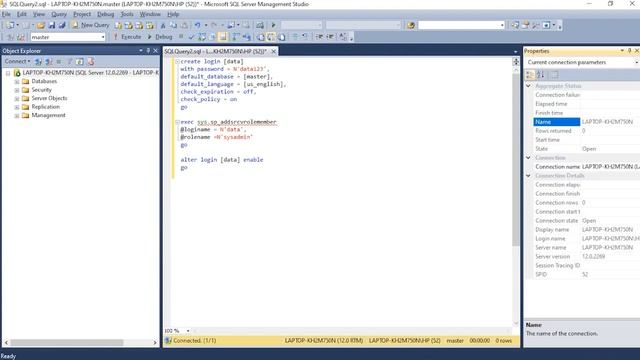Expand the Replication folder

coord(17,107)
